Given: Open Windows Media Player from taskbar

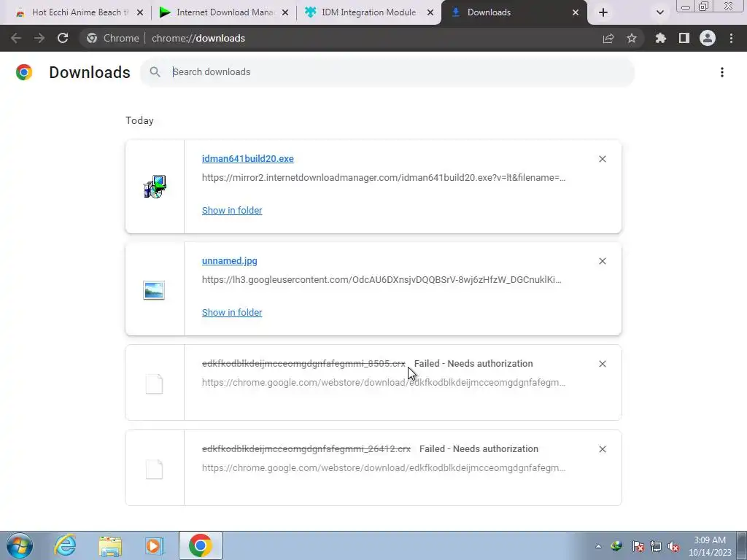Looking at the screenshot, I should (155, 545).
